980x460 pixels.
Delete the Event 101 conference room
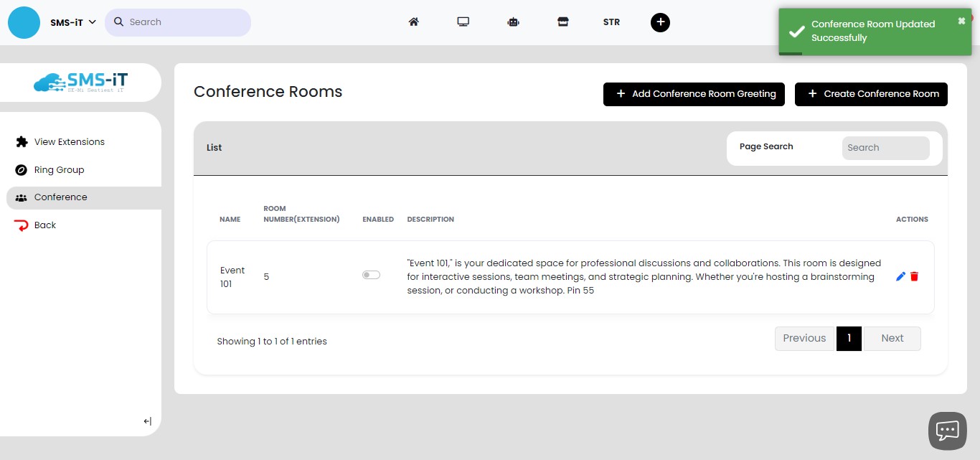[914, 276]
